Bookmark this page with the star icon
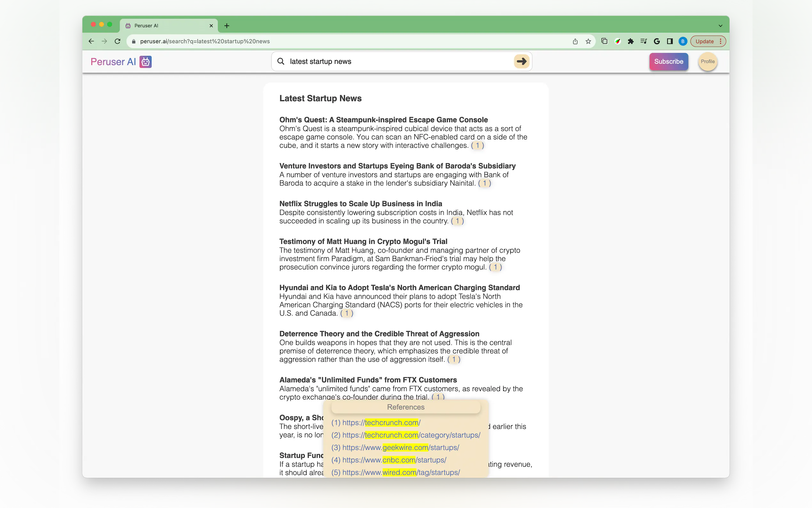The width and height of the screenshot is (812, 508). [x=588, y=41]
